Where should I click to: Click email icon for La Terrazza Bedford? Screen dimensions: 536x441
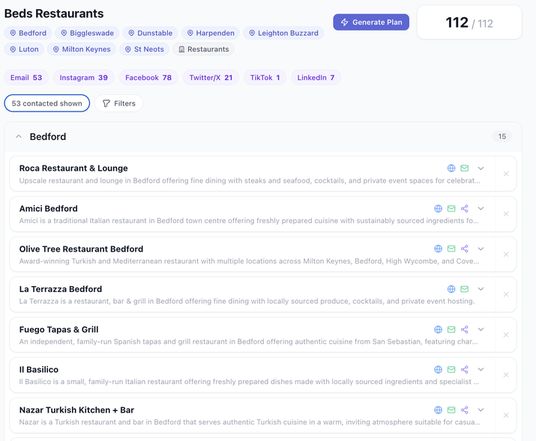point(464,289)
